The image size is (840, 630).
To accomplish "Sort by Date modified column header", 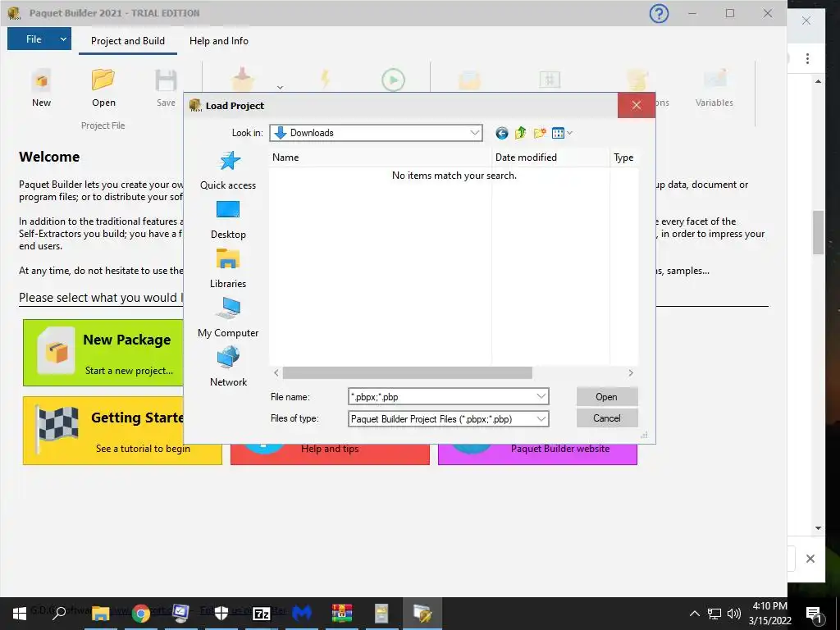I will (x=550, y=157).
